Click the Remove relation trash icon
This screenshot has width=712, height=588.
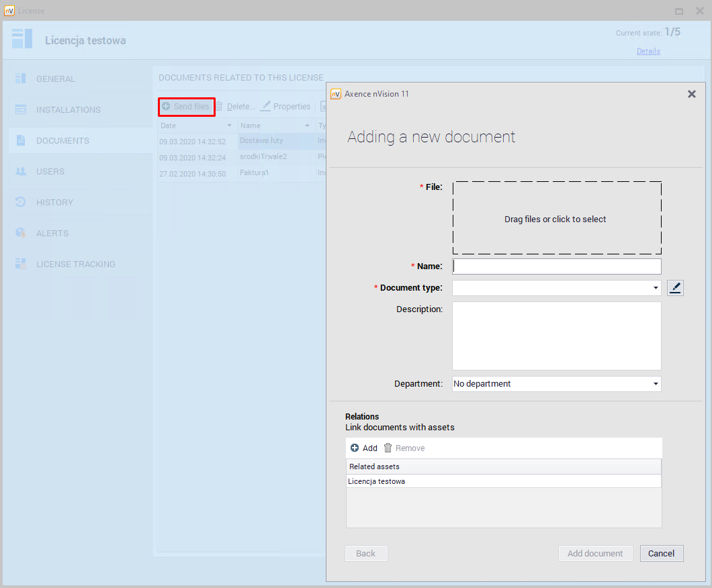click(388, 448)
